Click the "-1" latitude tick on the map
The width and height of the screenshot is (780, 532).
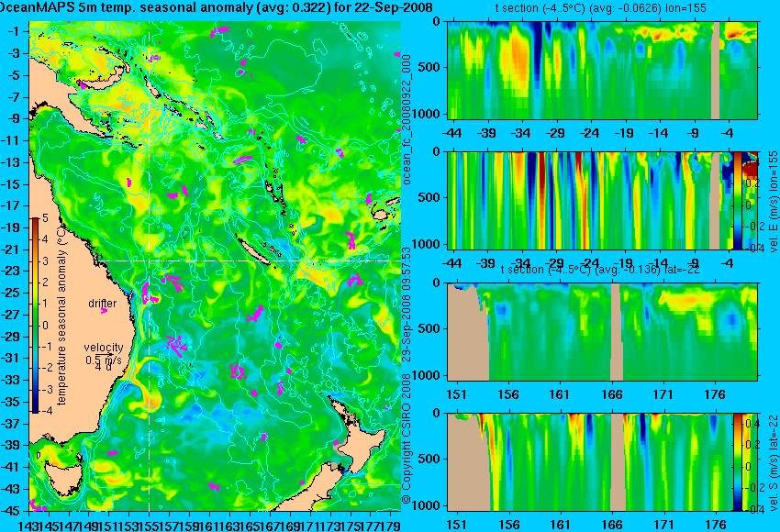(14, 31)
